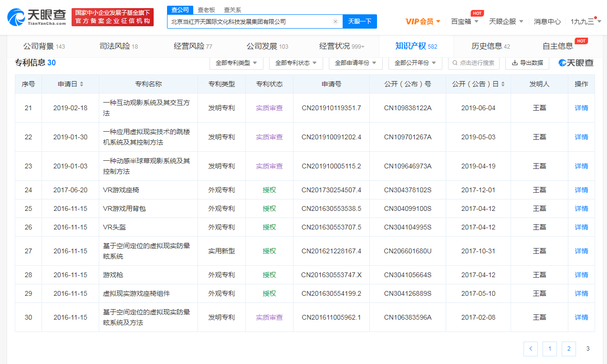Click publication number CN206601680U
Viewport: 607px width, 364px height.
click(408, 251)
